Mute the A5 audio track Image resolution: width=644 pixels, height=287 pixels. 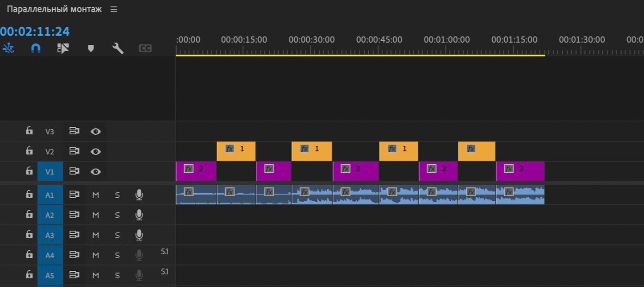[96, 275]
